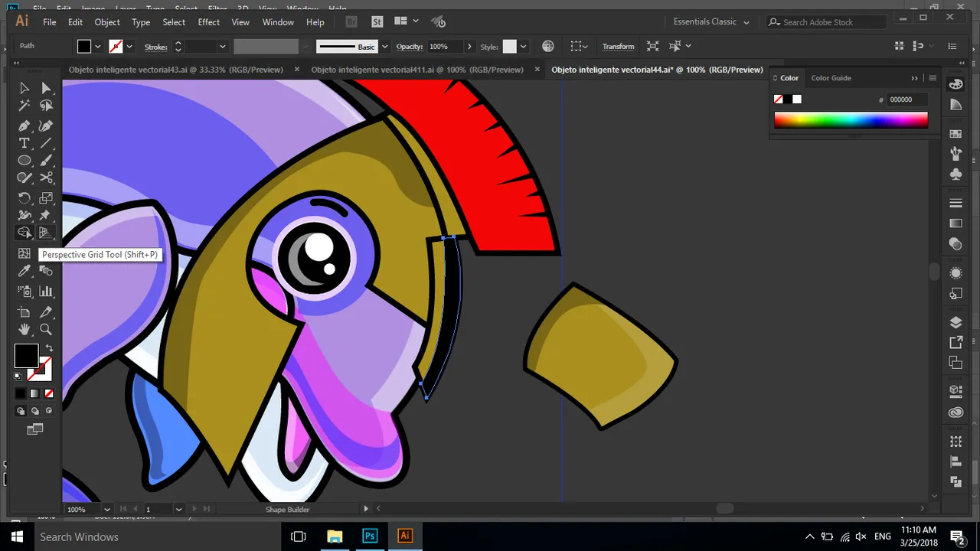Choose the Ellipse tool

click(24, 161)
